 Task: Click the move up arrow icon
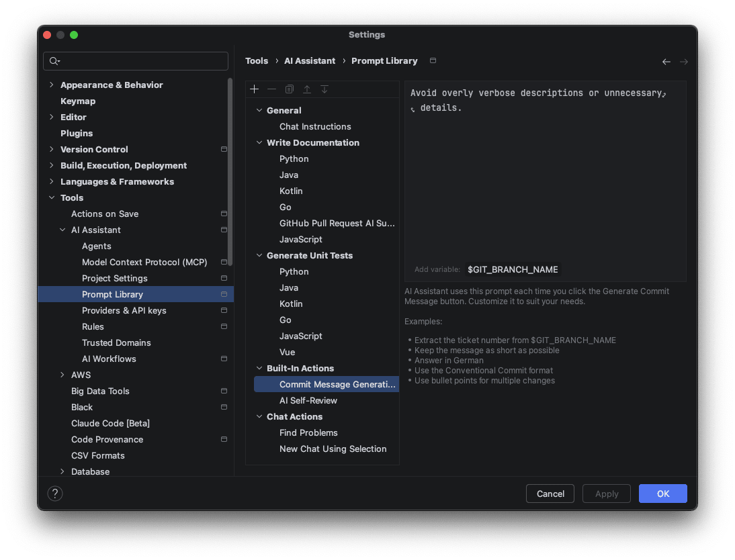click(307, 89)
